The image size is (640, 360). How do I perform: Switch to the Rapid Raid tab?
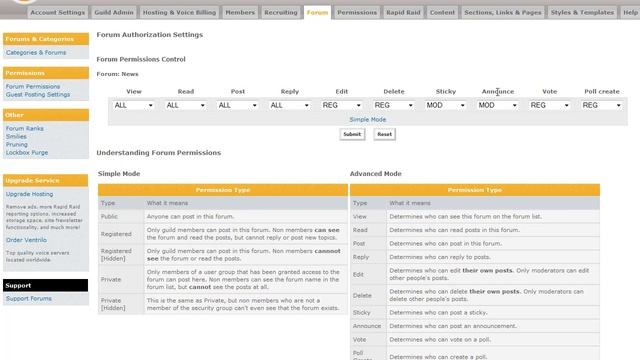403,12
